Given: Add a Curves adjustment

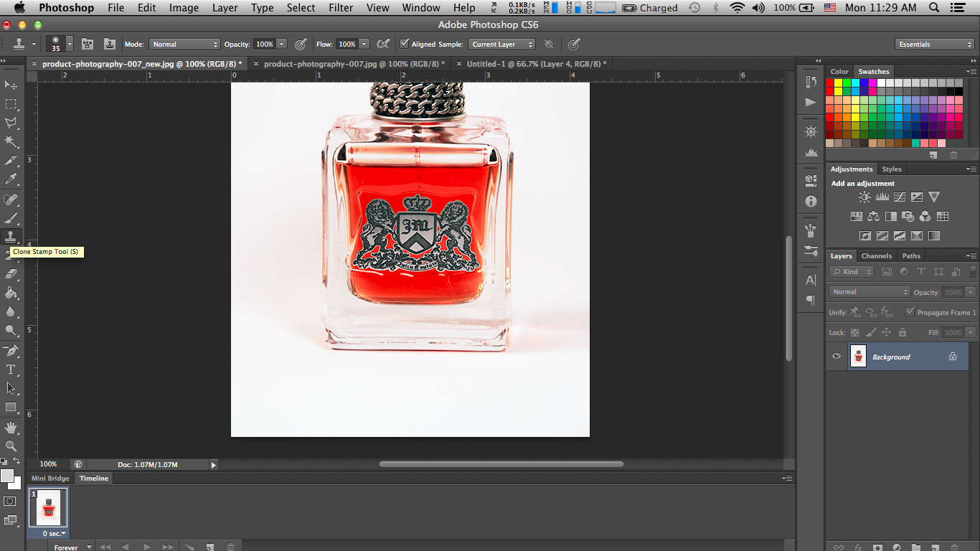Looking at the screenshot, I should tap(900, 197).
